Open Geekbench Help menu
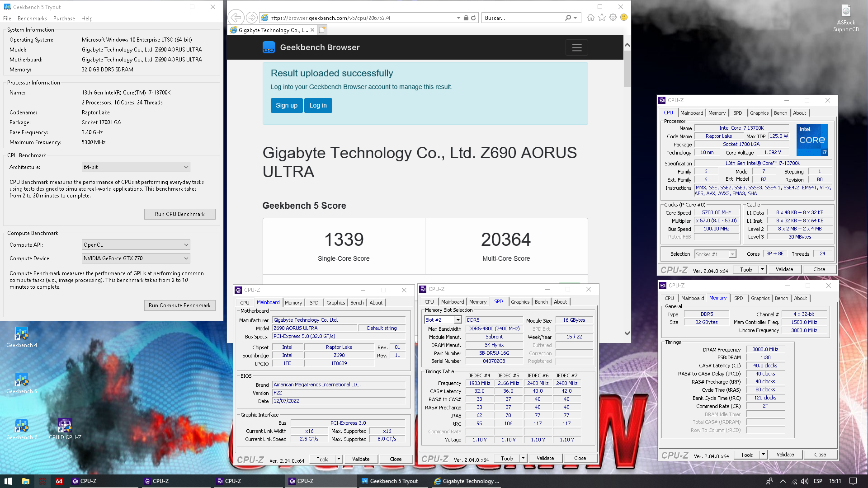This screenshot has height=488, width=868. pos(87,19)
